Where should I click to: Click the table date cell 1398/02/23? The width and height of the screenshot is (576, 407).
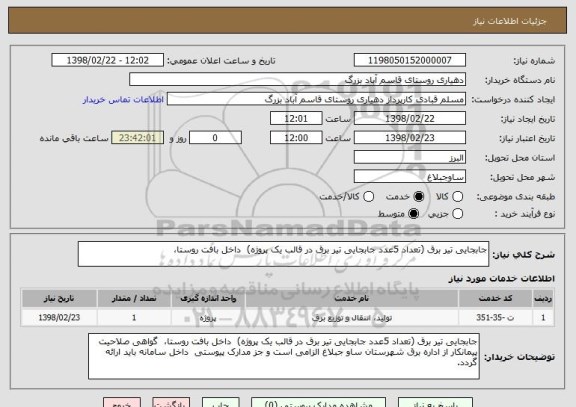pyautogui.click(x=59, y=317)
